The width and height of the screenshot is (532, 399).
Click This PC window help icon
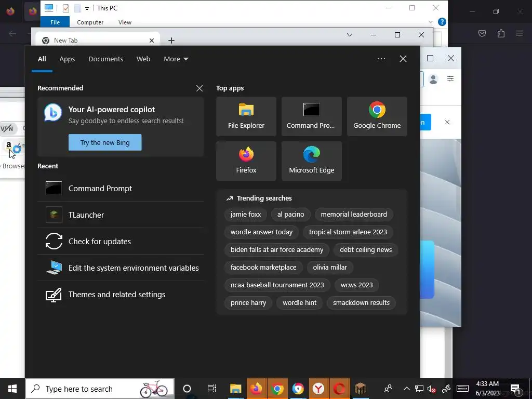(442, 22)
